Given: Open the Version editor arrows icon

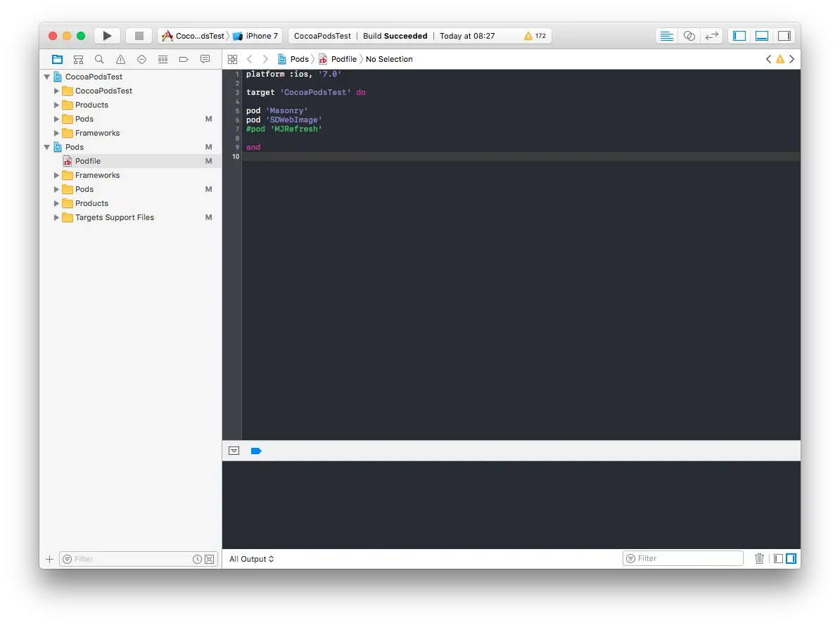Looking at the screenshot, I should (x=711, y=35).
